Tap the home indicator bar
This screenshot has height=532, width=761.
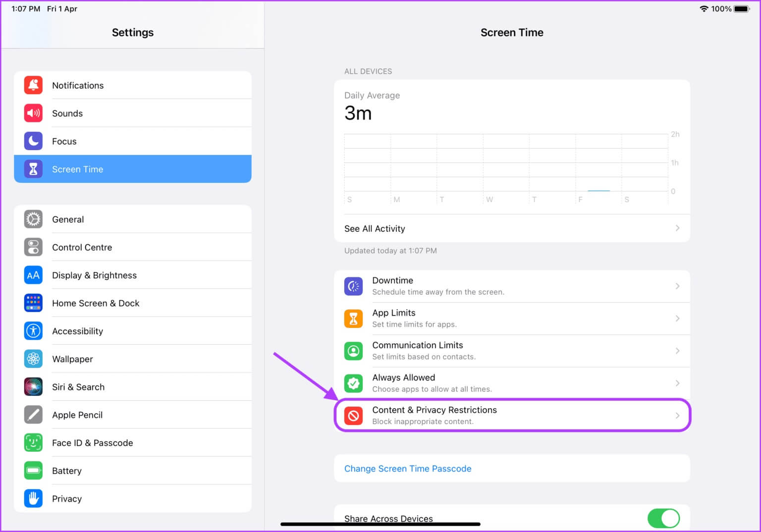click(380, 524)
